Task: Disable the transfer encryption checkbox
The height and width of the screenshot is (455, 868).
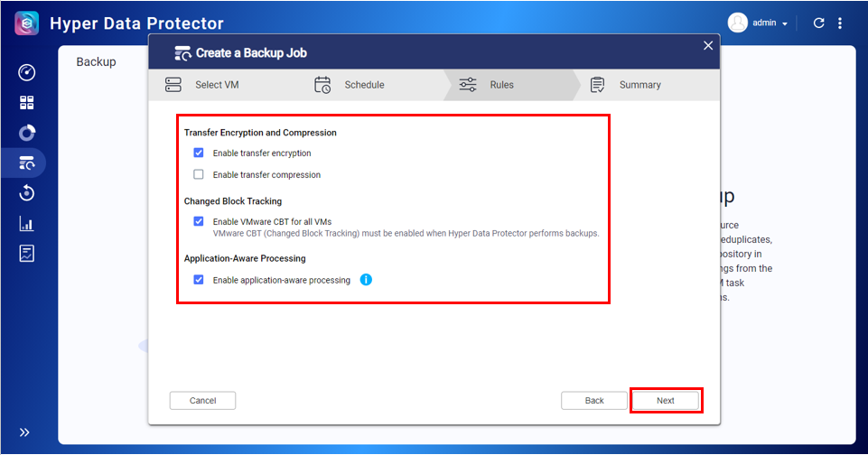Action: [199, 153]
